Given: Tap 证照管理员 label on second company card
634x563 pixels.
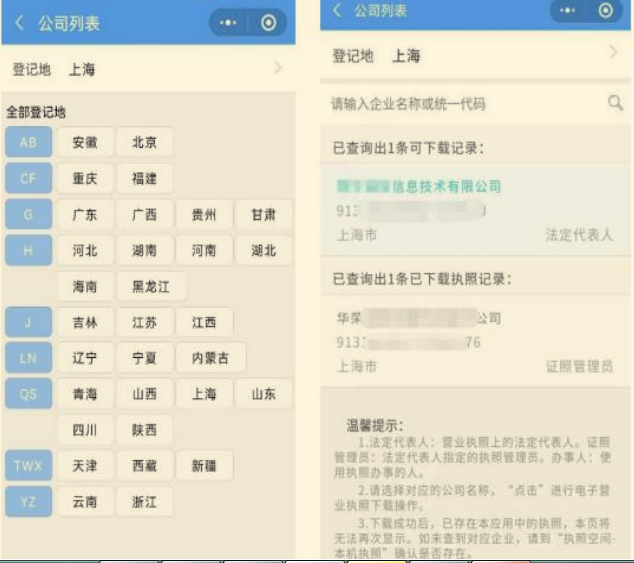Looking at the screenshot, I should pos(579,366).
